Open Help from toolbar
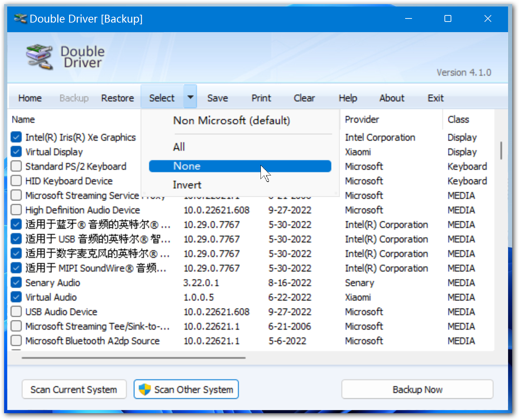This screenshot has height=420, width=519. (x=348, y=98)
